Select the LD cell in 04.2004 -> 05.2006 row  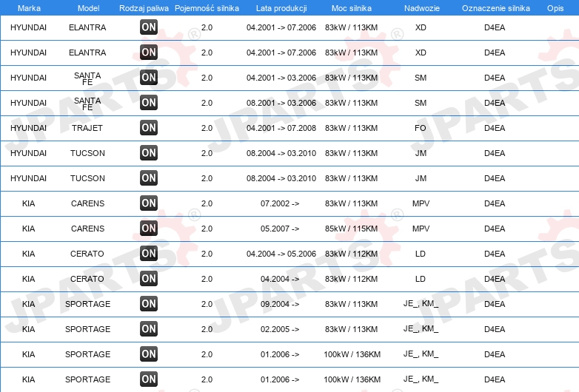point(421,254)
